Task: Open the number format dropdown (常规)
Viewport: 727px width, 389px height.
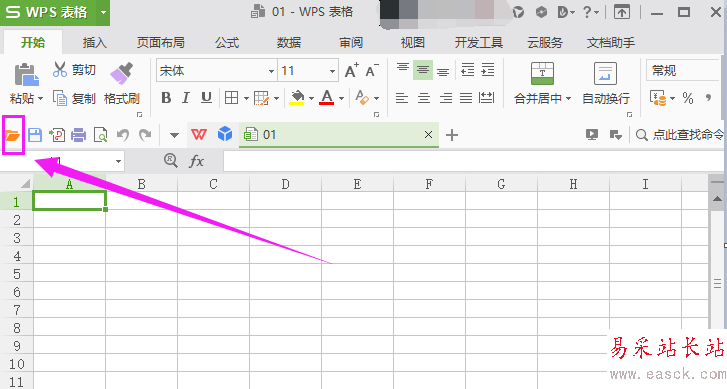Action: [683, 70]
